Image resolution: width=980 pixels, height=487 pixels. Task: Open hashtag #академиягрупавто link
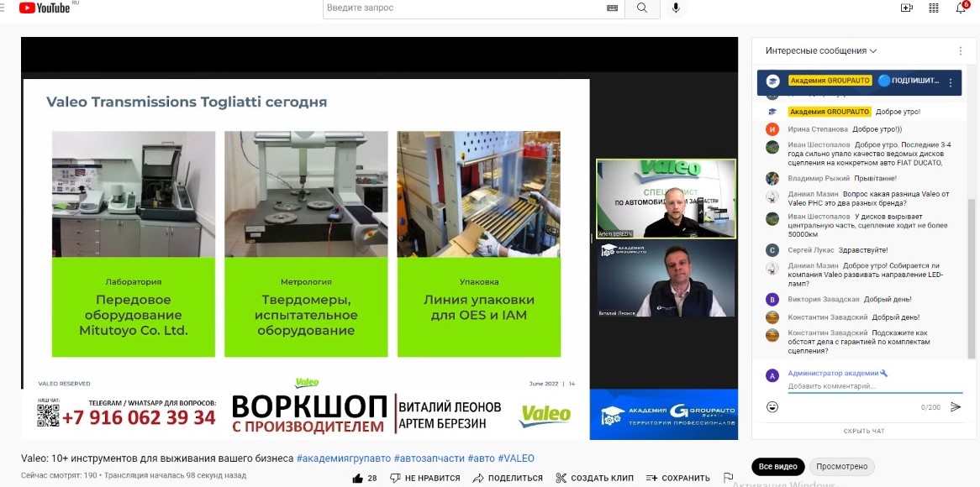pos(344,458)
